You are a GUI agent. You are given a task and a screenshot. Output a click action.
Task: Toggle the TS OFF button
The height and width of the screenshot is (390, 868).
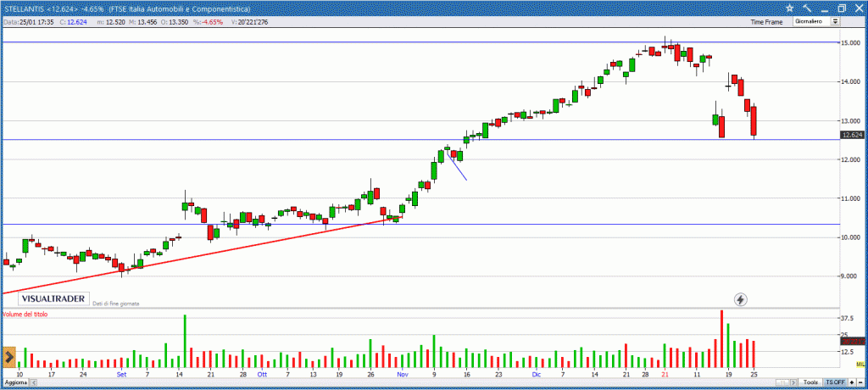(x=835, y=382)
